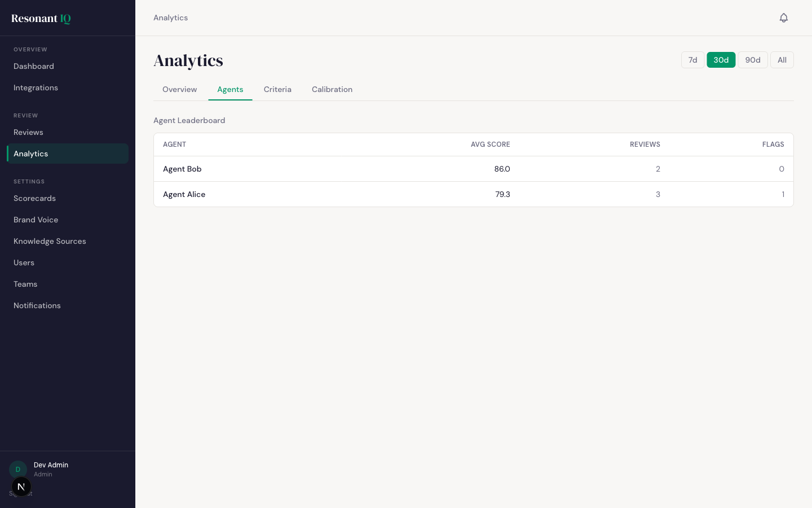
Task: Show All time range data
Action: point(782,60)
